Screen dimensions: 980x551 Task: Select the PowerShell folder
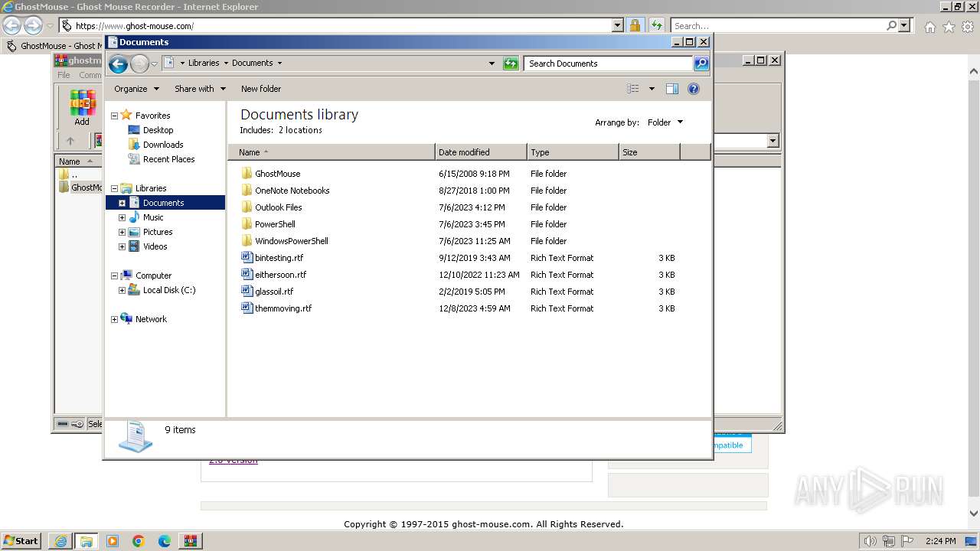275,224
